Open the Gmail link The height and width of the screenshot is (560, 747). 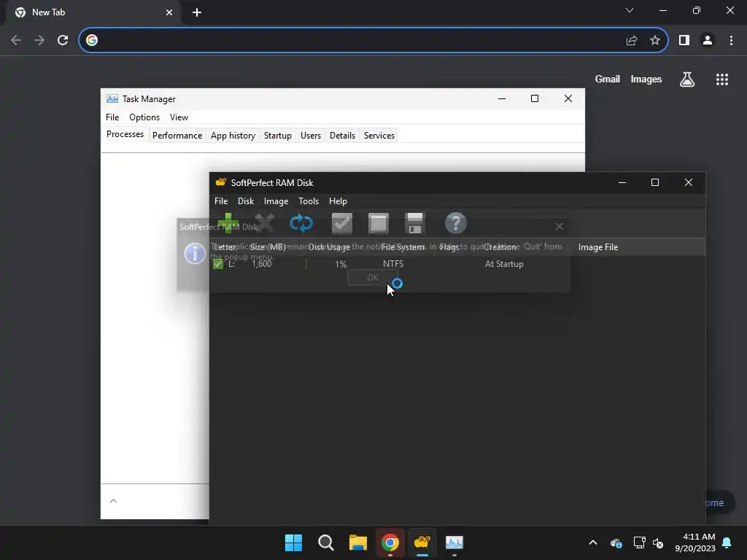(x=608, y=79)
